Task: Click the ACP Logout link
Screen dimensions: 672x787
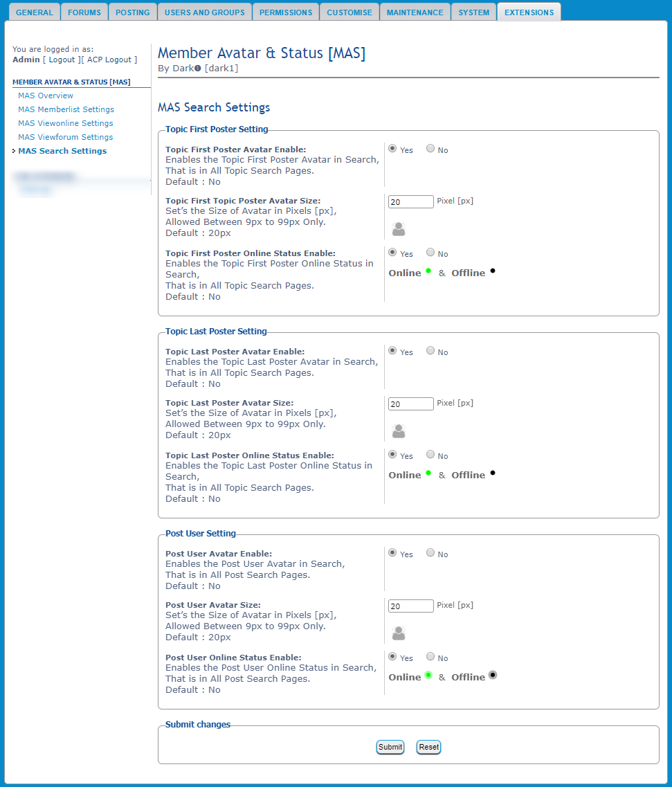Action: coord(109,60)
